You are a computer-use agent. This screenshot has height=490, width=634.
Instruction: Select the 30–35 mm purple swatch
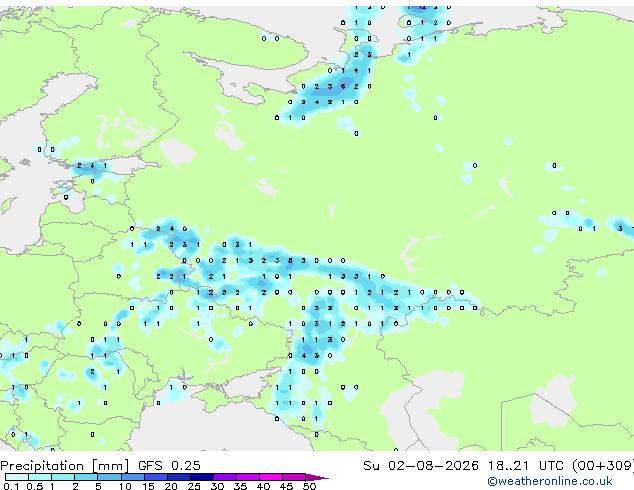224,477
